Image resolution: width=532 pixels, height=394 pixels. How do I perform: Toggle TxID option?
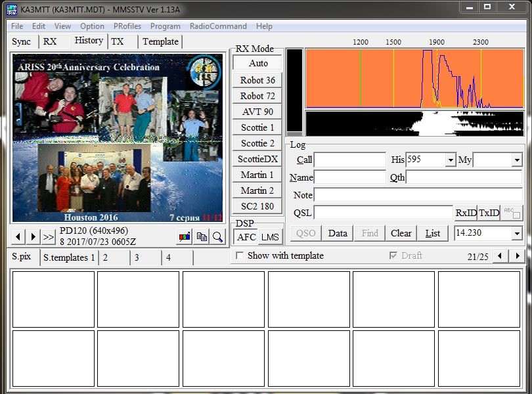coord(489,213)
